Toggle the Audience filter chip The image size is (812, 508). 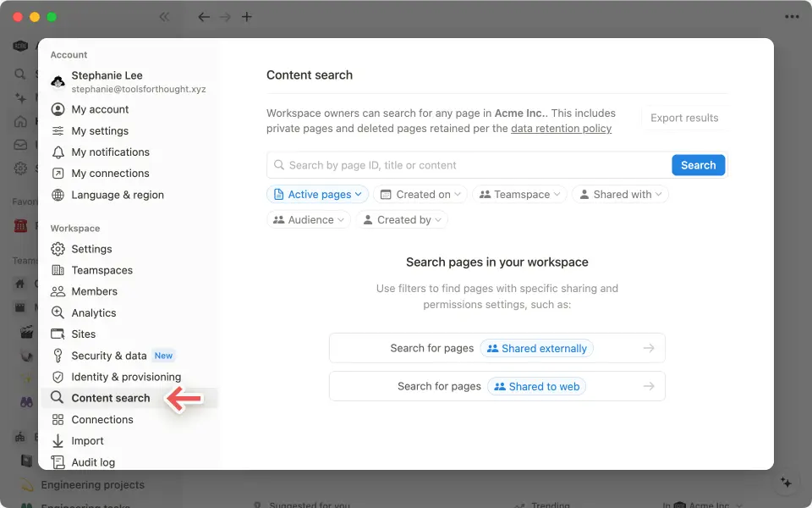click(x=308, y=219)
